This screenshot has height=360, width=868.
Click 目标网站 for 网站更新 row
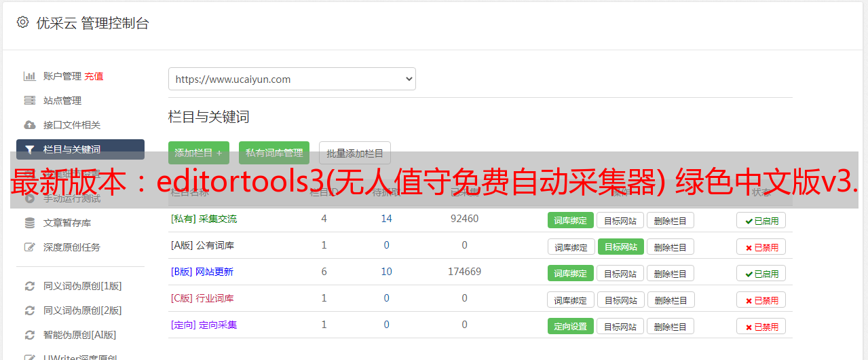[x=620, y=273]
